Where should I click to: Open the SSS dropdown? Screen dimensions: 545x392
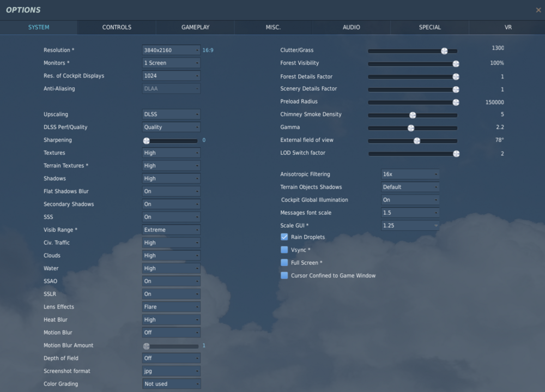click(x=171, y=217)
